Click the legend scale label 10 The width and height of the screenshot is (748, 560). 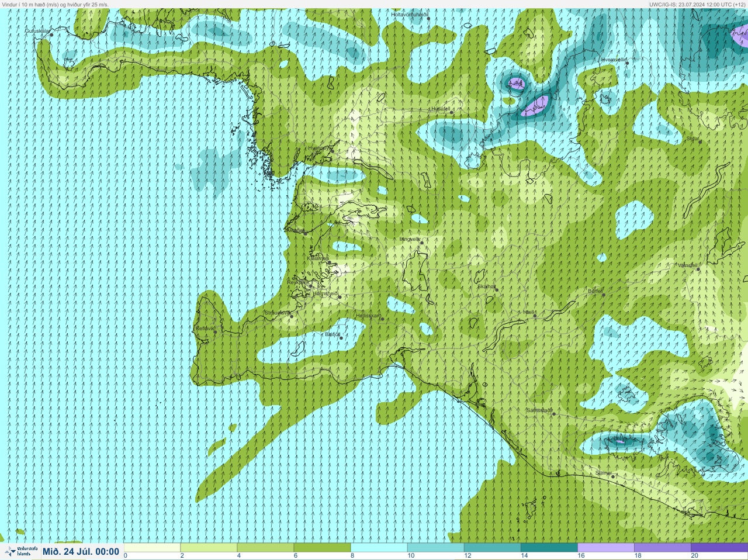[x=411, y=556]
